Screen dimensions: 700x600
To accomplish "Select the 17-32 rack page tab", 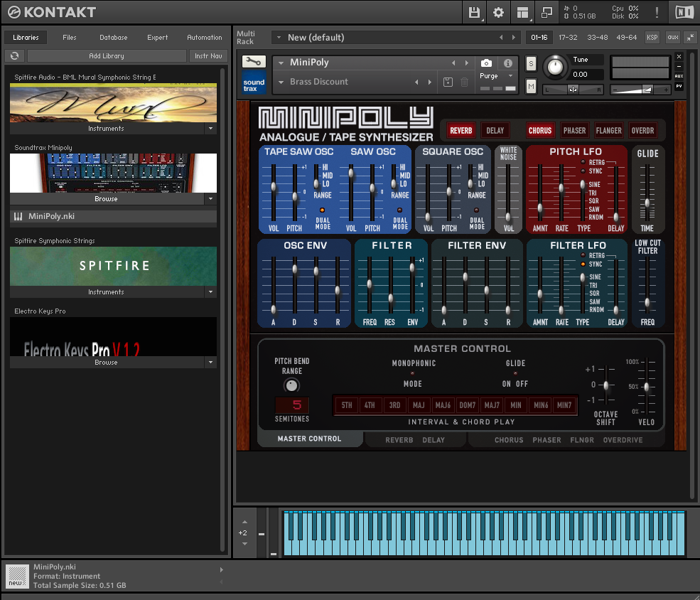I will (x=568, y=38).
